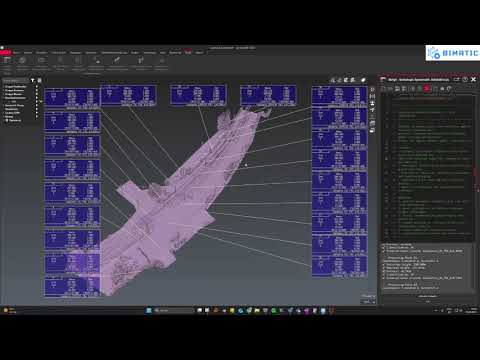Image resolution: width=480 pixels, height=360 pixels.
Task: Click the help icon in script panel header
Action: (x=465, y=79)
